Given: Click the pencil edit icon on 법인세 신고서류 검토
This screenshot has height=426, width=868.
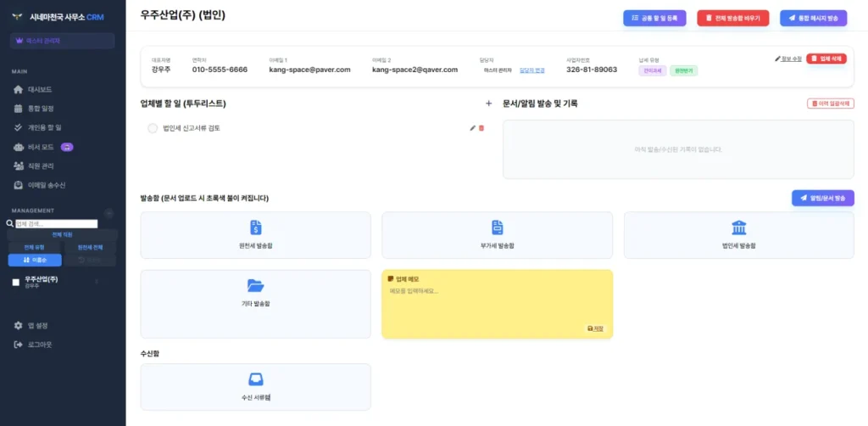Looking at the screenshot, I should (472, 128).
